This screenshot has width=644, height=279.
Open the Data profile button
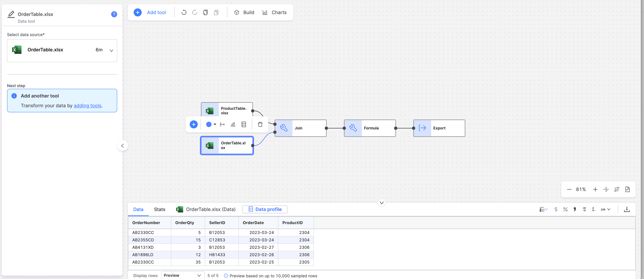(x=265, y=209)
